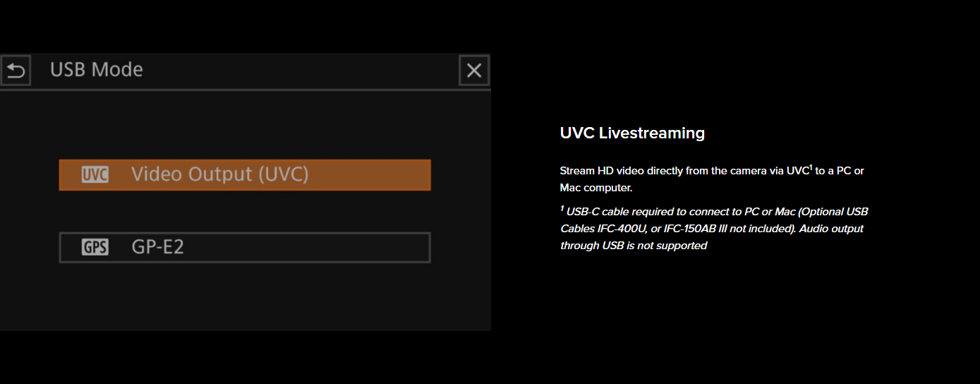
Task: Click the 'Stream HD video directly' sentence
Action: click(712, 179)
